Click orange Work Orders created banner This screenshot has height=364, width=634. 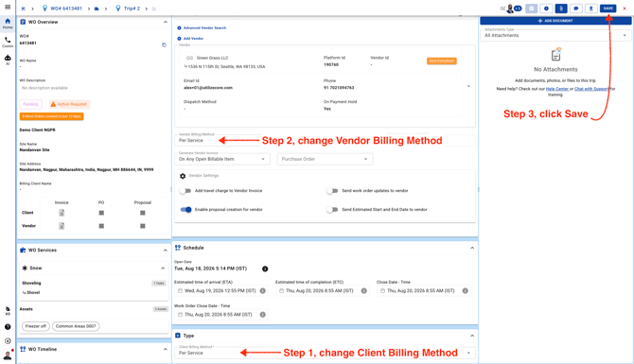(x=52, y=116)
